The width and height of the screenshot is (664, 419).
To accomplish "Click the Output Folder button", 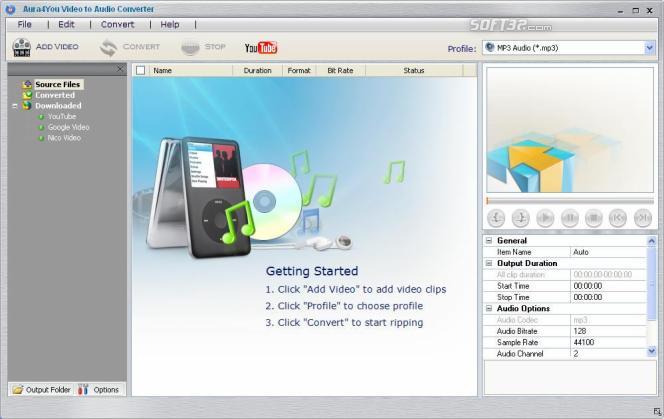I will click(42, 390).
